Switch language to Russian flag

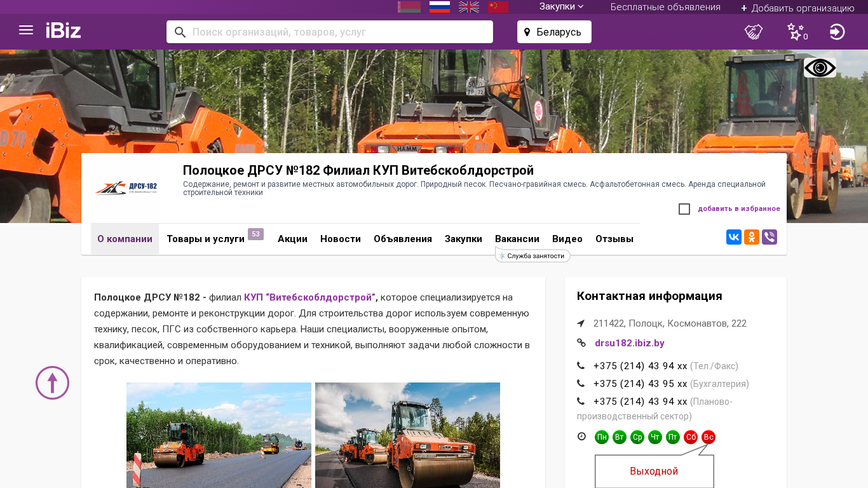[x=440, y=7]
